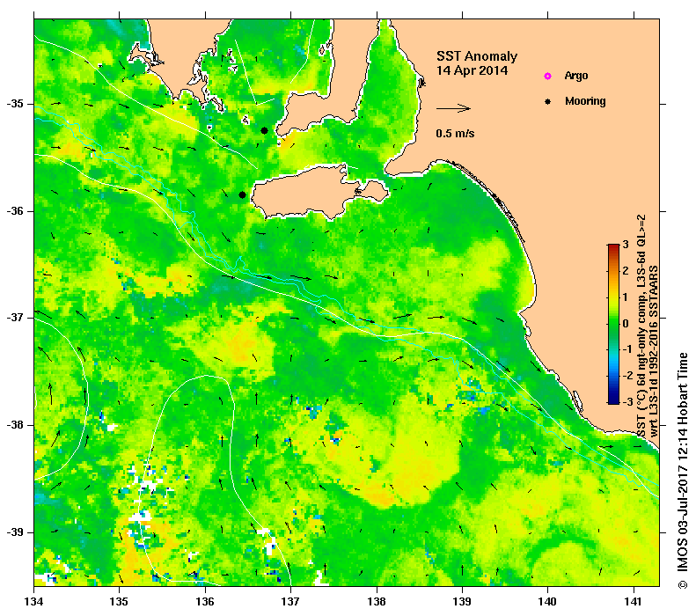Viewport: 696px width, 616px height.
Task: Click the black Mooring legend dot
Action: click(548, 101)
